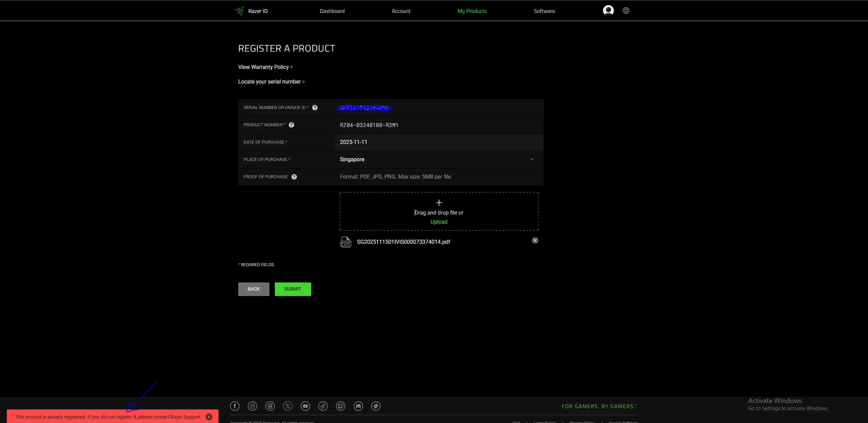Open the Discord footer icon
868x423 pixels.
point(358,406)
